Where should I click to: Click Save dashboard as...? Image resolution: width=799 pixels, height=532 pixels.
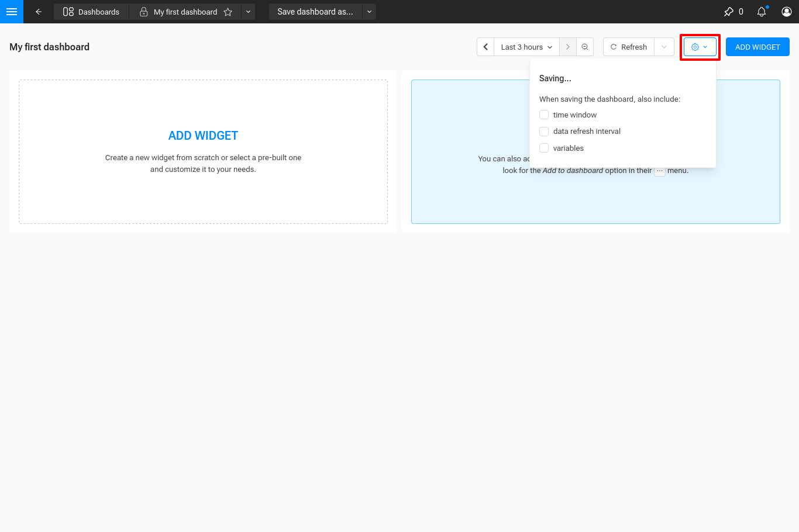tap(315, 12)
